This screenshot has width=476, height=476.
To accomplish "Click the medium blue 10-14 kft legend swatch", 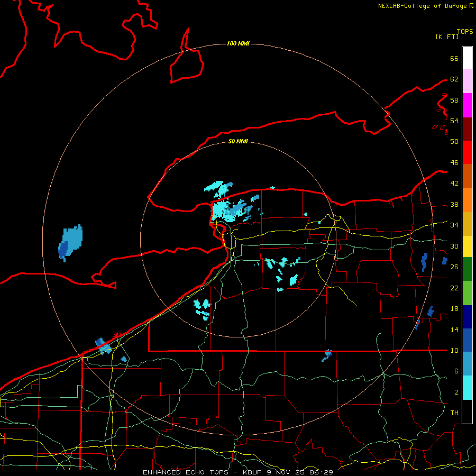I will pyautogui.click(x=467, y=340).
